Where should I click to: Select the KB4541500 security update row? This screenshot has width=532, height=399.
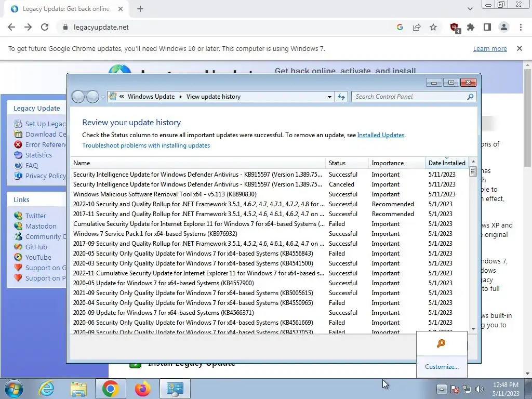[270, 263]
